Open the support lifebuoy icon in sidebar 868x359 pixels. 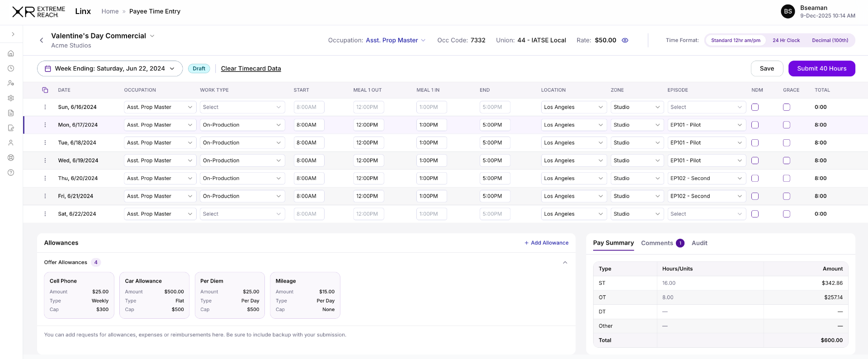point(11,158)
